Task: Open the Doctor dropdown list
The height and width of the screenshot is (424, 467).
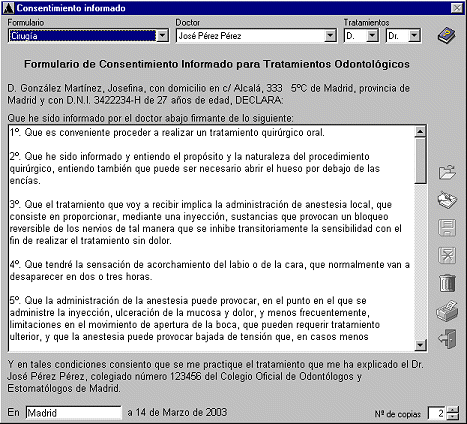Action: tap(330, 36)
